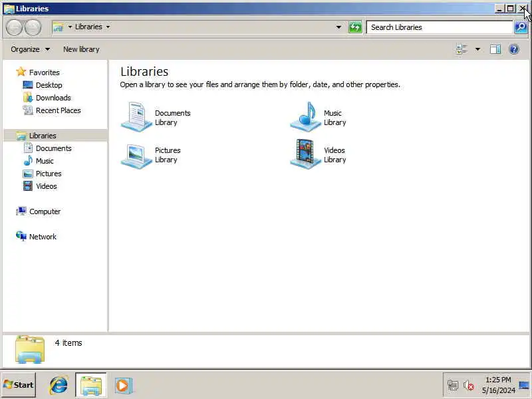Open the Videos Library icon
Viewport: 532px width, 399px height.
point(305,154)
